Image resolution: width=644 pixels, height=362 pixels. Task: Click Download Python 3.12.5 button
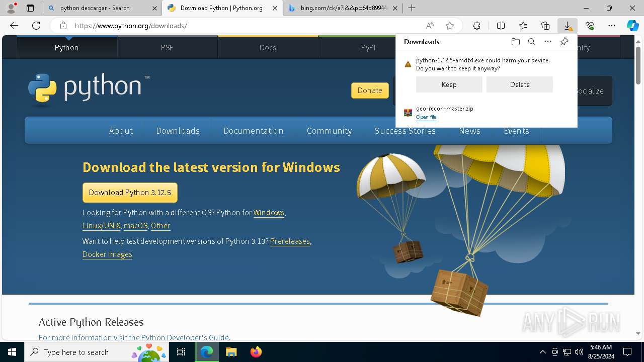coord(130,193)
